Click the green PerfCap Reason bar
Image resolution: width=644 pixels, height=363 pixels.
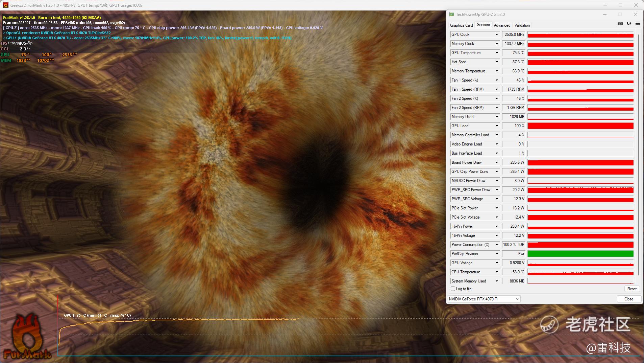580,254
